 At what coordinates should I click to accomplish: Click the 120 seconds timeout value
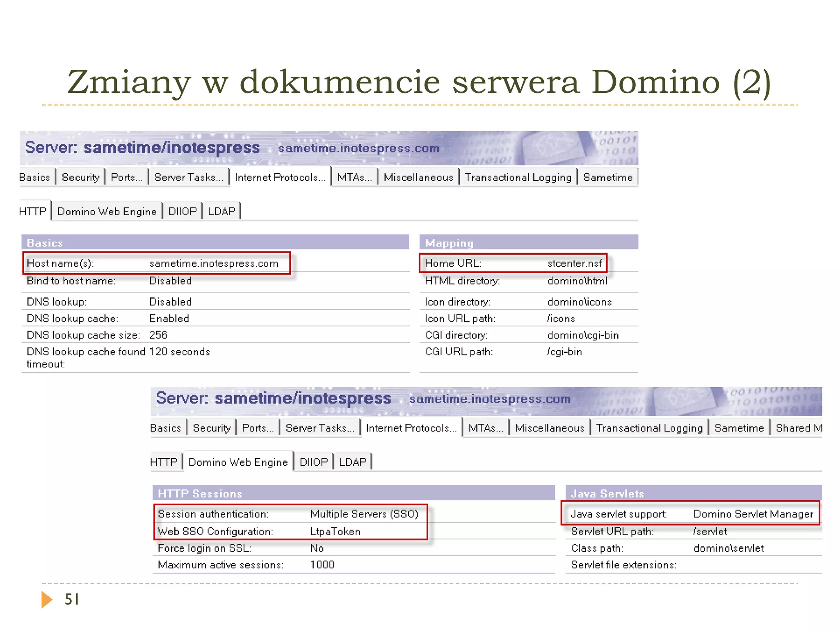coord(180,352)
